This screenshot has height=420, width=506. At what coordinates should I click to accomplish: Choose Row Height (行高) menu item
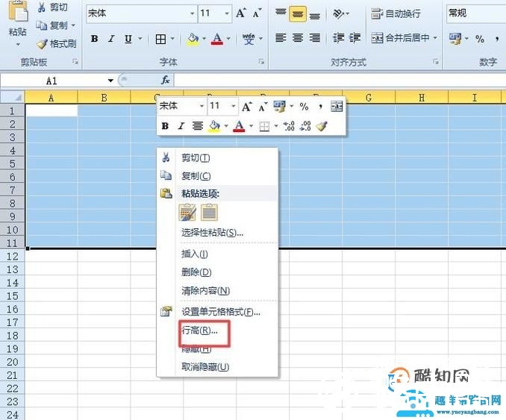[200, 330]
